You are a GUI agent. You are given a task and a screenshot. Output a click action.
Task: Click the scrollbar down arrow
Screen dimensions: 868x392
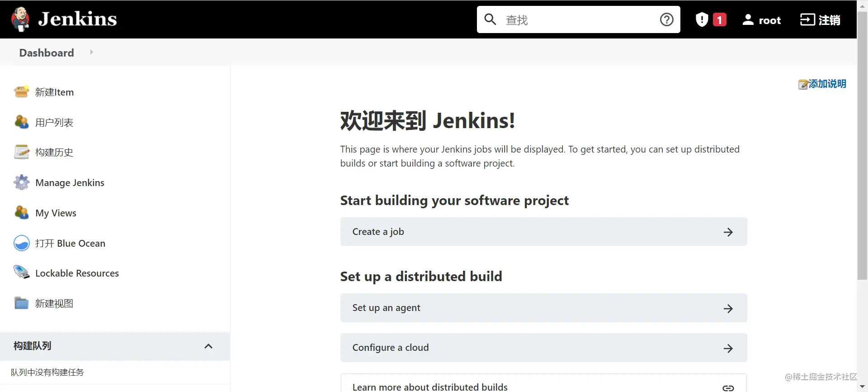tap(862, 387)
